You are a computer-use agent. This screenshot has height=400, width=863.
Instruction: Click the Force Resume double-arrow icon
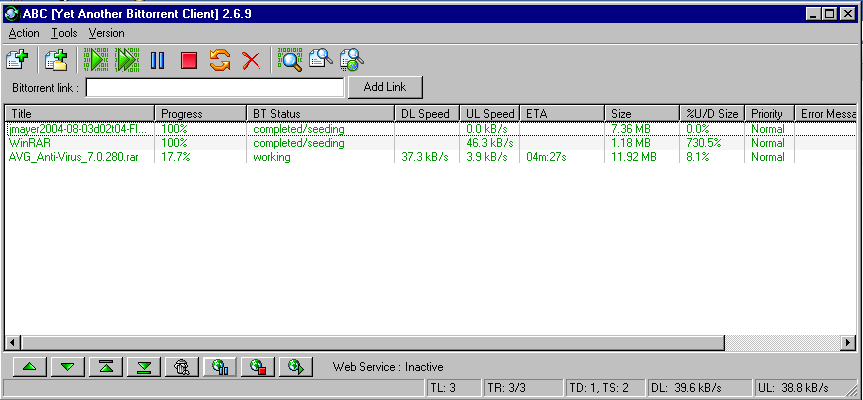pyautogui.click(x=127, y=59)
